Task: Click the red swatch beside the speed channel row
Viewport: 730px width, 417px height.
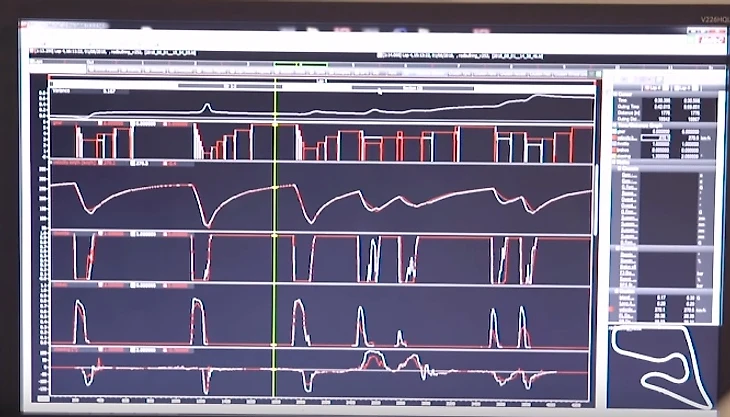Action: pyautogui.click(x=614, y=138)
